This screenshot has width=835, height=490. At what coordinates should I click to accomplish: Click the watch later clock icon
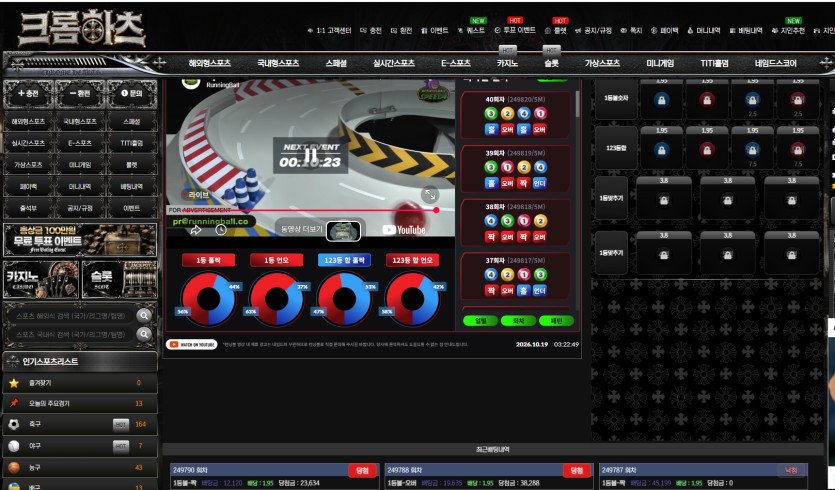tap(220, 230)
